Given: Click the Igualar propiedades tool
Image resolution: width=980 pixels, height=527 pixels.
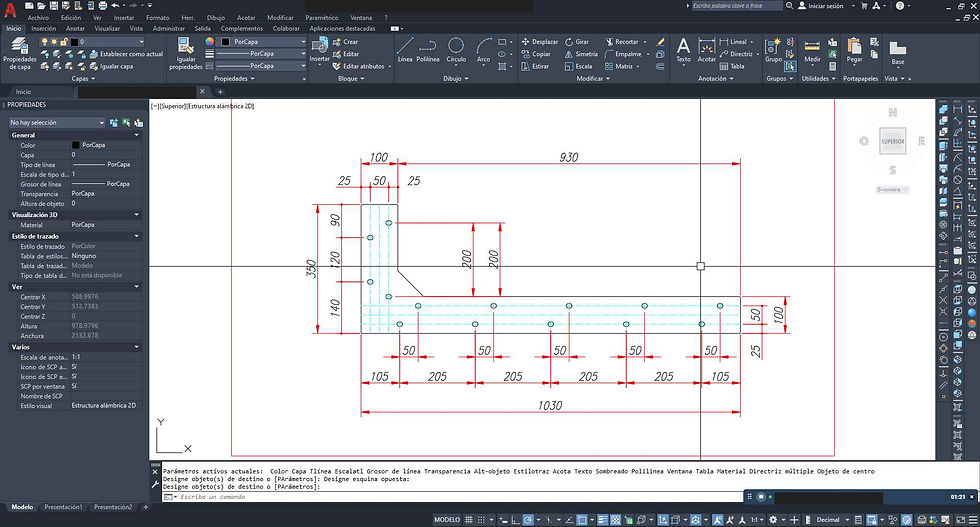Looking at the screenshot, I should 186,54.
